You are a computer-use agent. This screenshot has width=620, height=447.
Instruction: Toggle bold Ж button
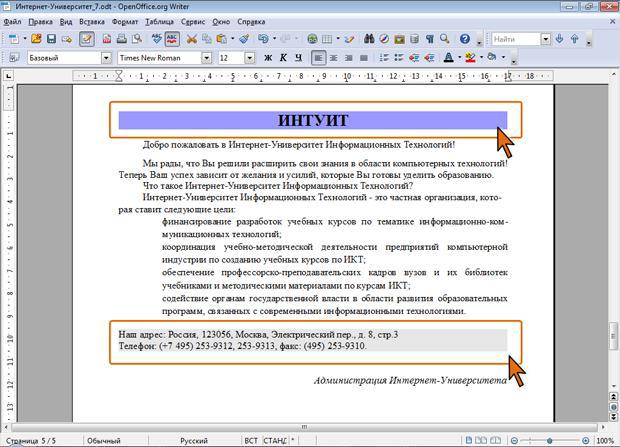[268, 58]
